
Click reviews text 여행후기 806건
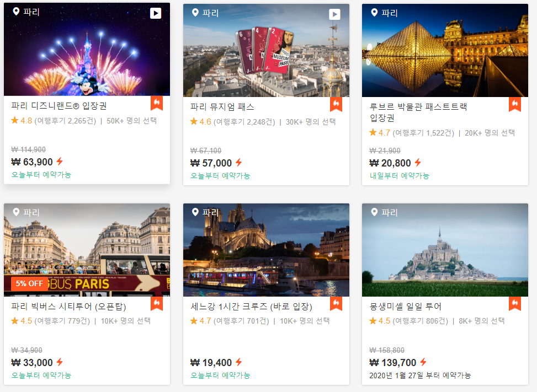click(420, 321)
